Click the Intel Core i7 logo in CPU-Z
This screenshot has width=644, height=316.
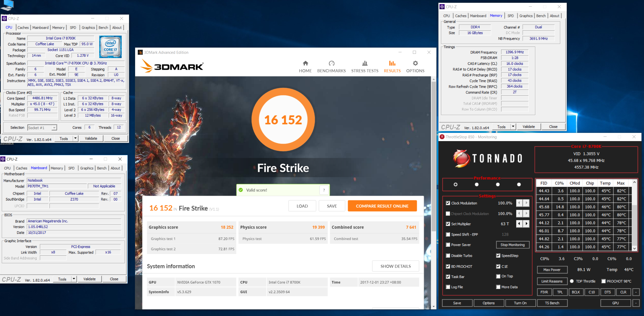point(110,47)
